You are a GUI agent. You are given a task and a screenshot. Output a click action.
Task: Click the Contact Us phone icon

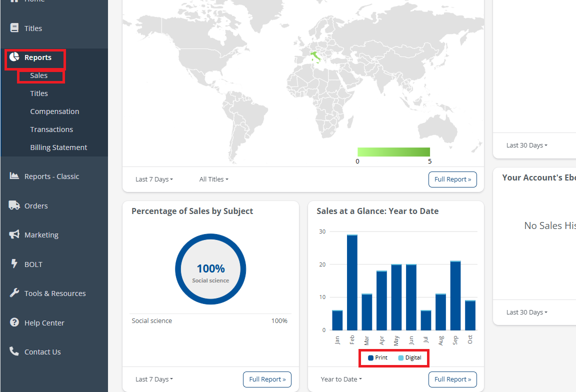tap(14, 351)
